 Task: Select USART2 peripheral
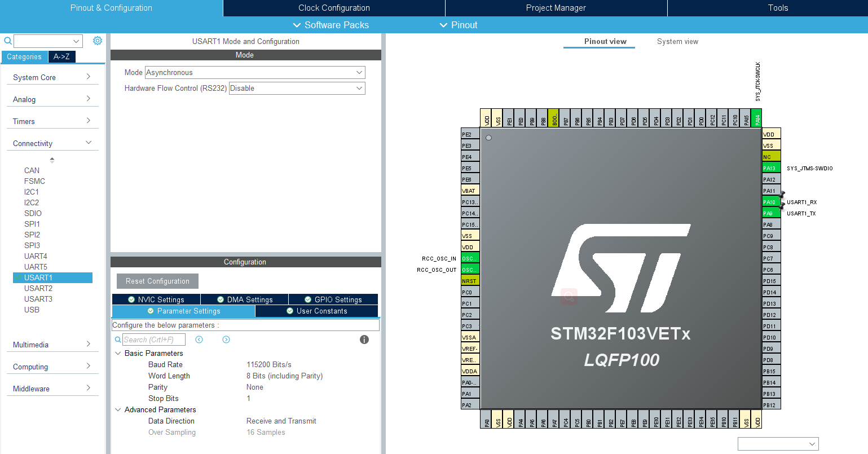click(38, 288)
